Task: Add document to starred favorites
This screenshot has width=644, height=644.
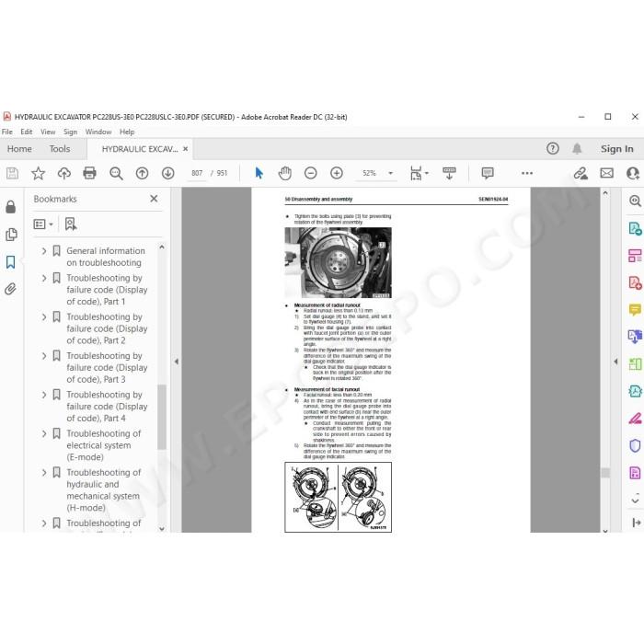Action: point(39,173)
